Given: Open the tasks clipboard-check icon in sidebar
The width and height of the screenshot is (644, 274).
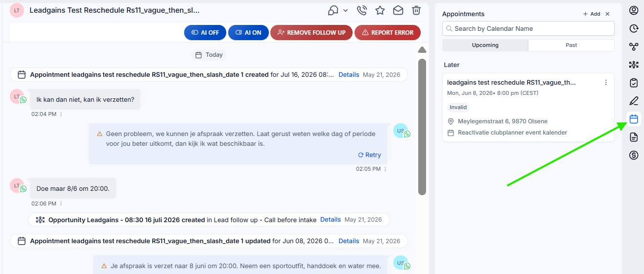Looking at the screenshot, I should (633, 83).
